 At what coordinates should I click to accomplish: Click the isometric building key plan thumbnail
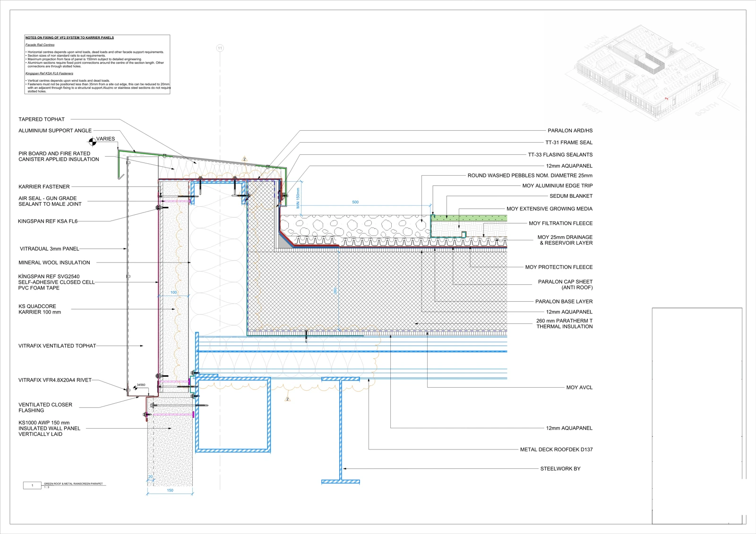click(652, 72)
